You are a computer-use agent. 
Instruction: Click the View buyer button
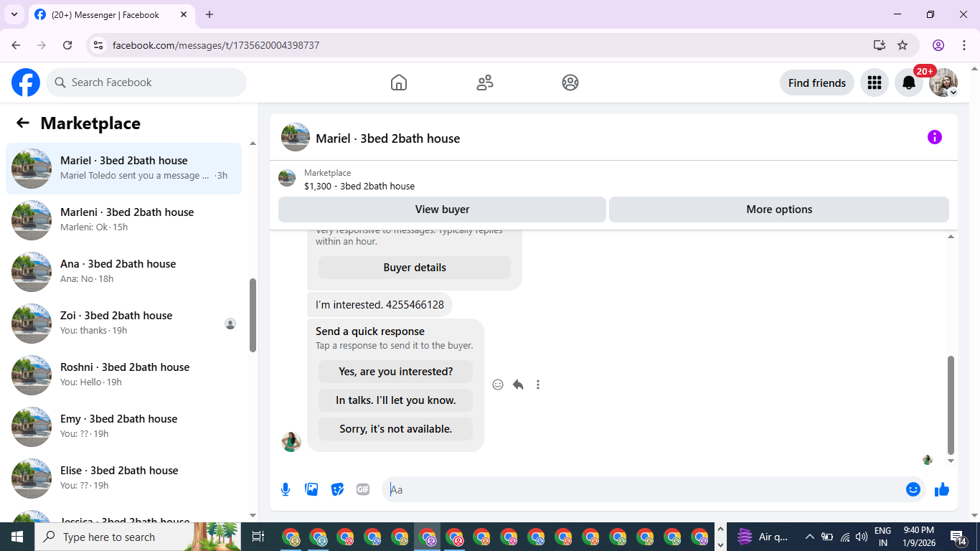(442, 209)
